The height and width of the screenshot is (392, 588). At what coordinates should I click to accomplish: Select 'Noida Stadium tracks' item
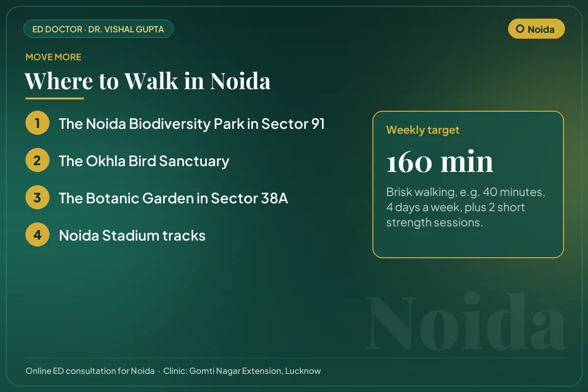click(132, 235)
